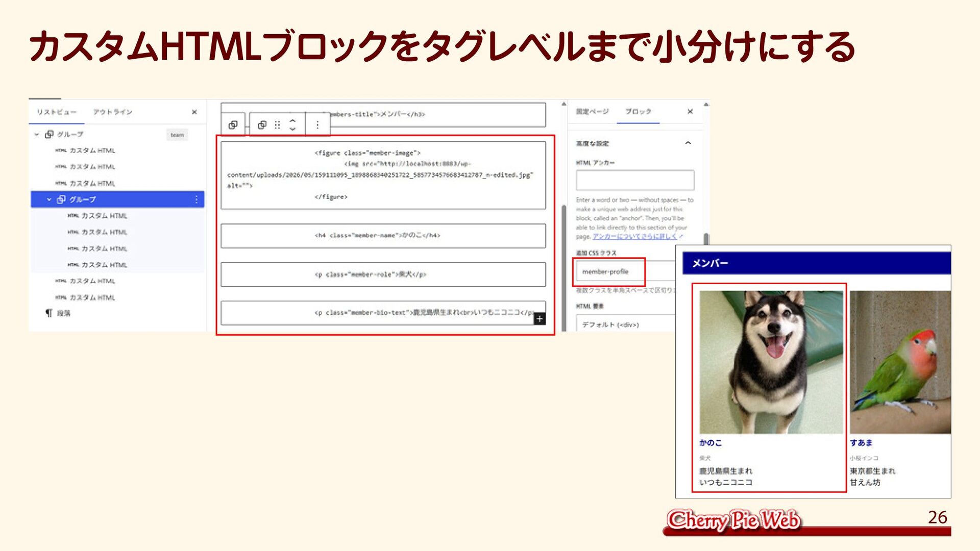Click the group block icon in toolbar
The width and height of the screenshot is (980, 551).
tap(262, 125)
